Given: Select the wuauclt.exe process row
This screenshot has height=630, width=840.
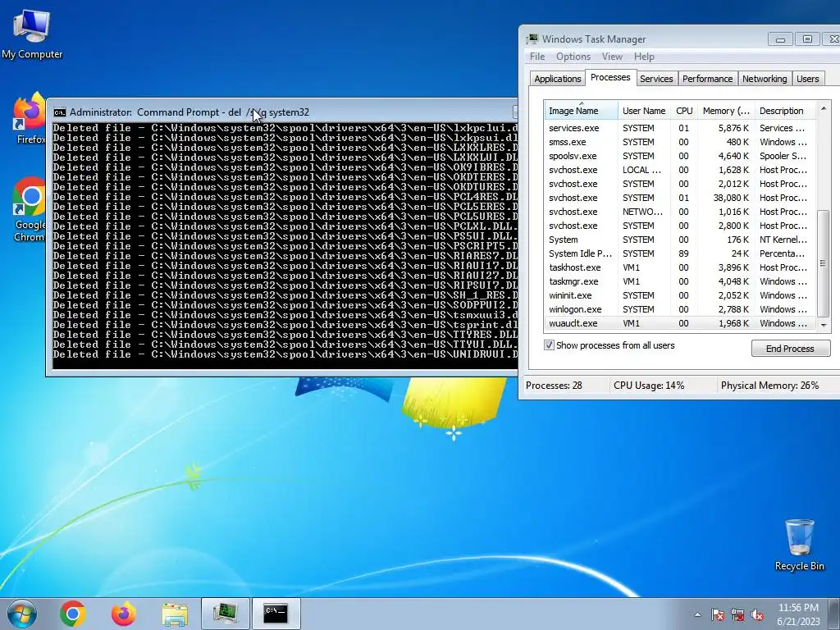Looking at the screenshot, I should click(x=679, y=323).
